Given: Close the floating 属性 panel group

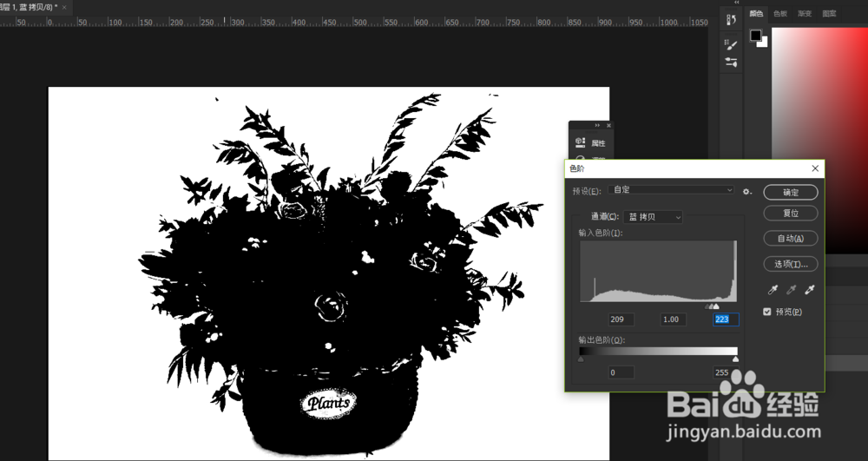Looking at the screenshot, I should click(x=609, y=126).
